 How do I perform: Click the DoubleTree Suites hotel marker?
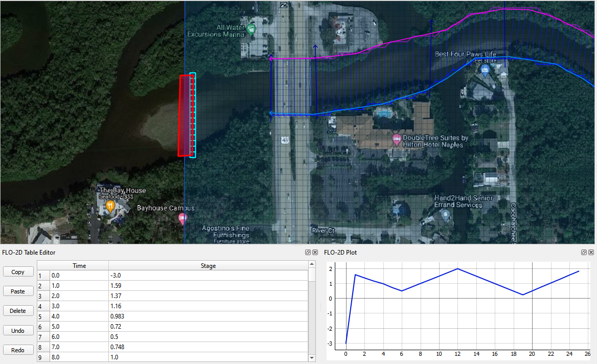click(x=396, y=139)
